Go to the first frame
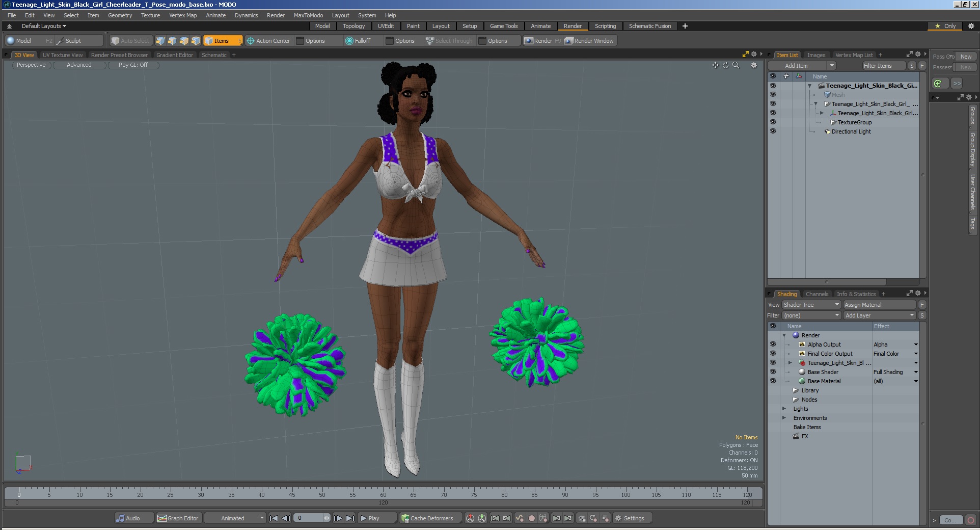 click(x=274, y=518)
